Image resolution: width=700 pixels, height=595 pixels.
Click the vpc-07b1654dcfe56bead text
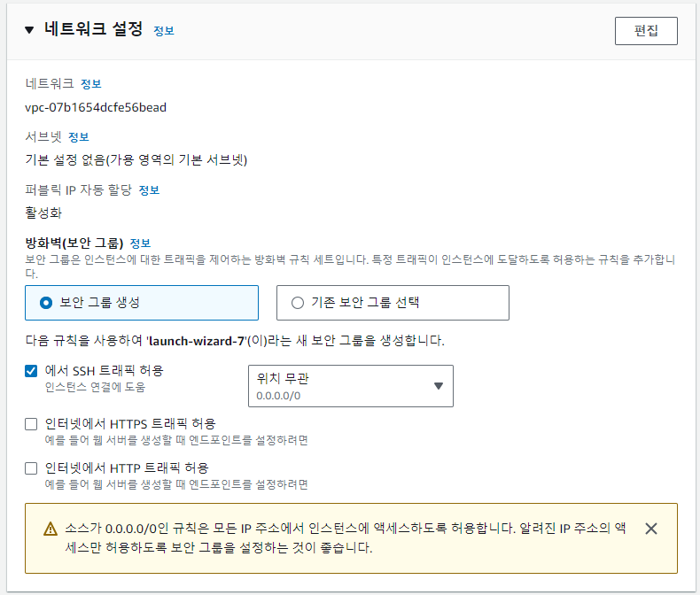pos(96,107)
